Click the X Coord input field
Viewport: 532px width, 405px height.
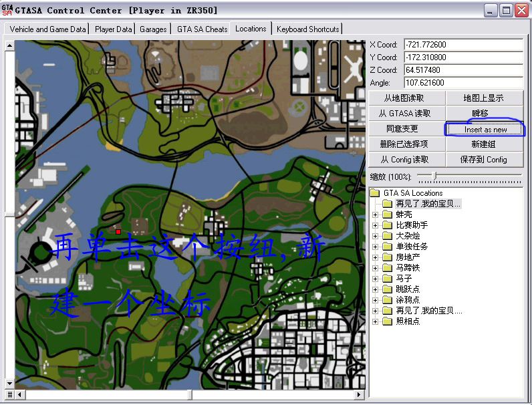pyautogui.click(x=463, y=44)
